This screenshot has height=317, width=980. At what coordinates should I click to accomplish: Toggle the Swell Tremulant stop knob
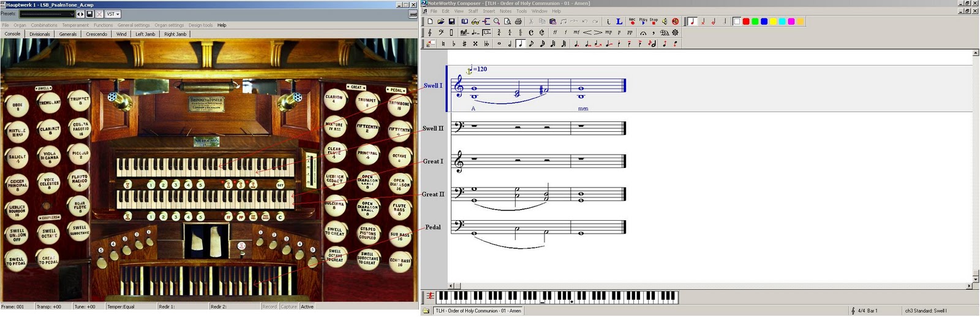point(49,102)
